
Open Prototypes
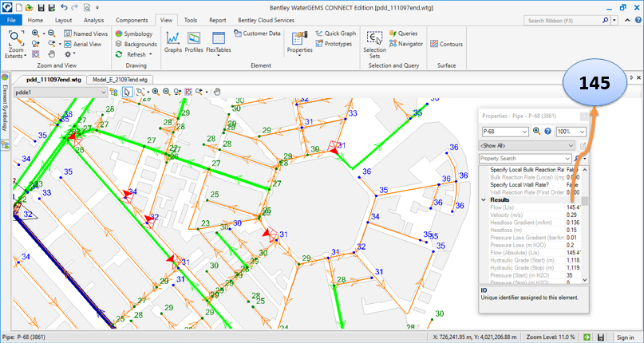(334, 44)
